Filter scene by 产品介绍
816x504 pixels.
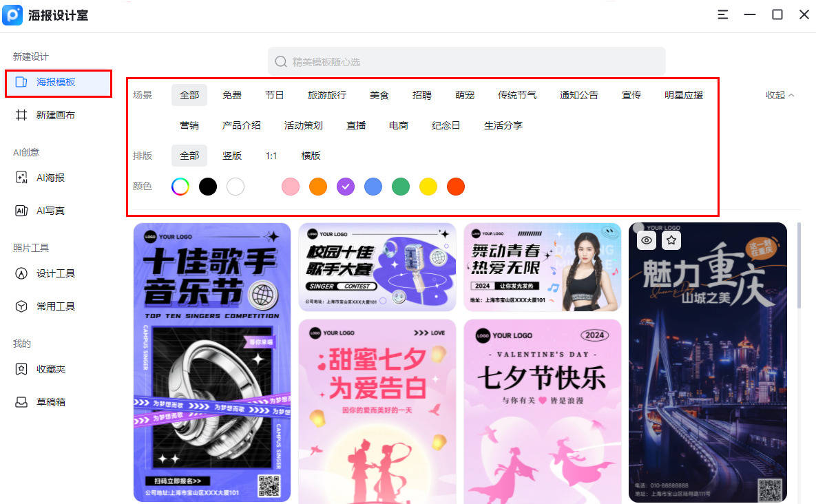(x=242, y=125)
